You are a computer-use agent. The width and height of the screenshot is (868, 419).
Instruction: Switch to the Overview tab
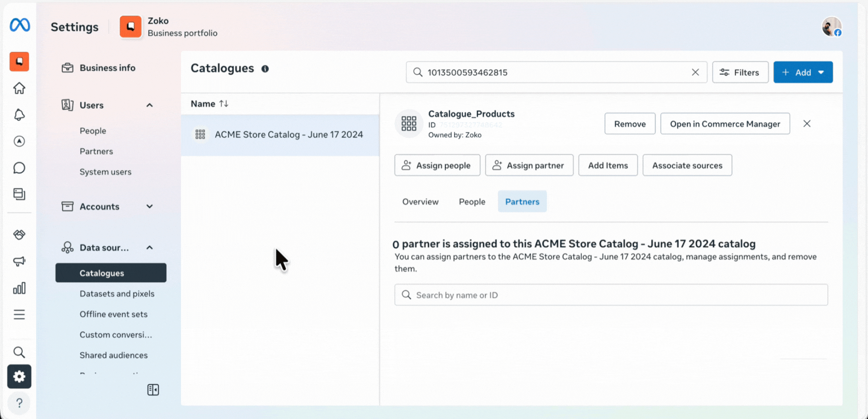click(420, 201)
